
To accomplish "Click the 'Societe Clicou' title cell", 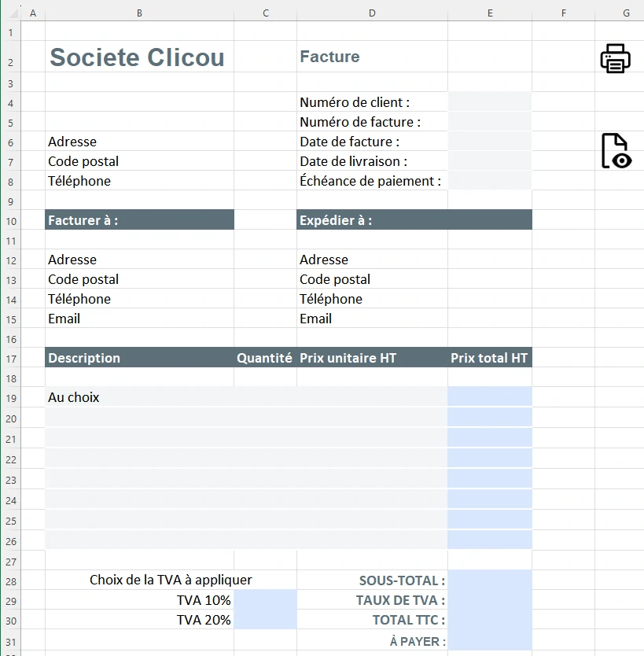I will tap(138, 57).
